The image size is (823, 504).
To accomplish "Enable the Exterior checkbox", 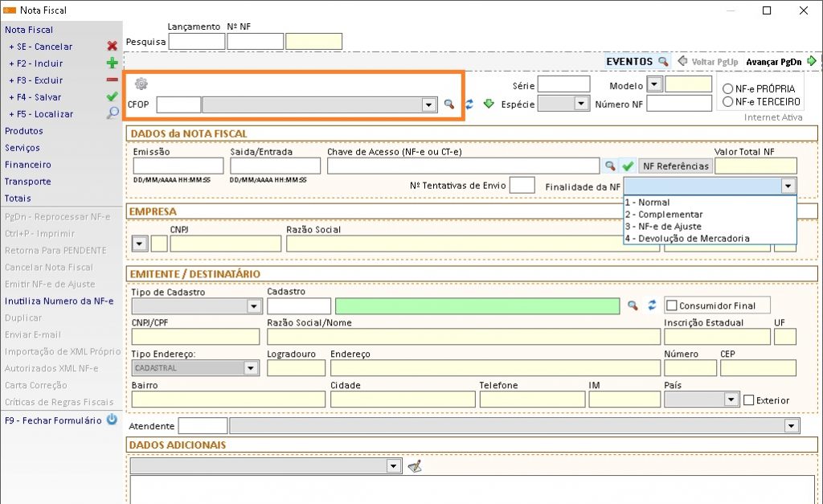I will (x=749, y=400).
